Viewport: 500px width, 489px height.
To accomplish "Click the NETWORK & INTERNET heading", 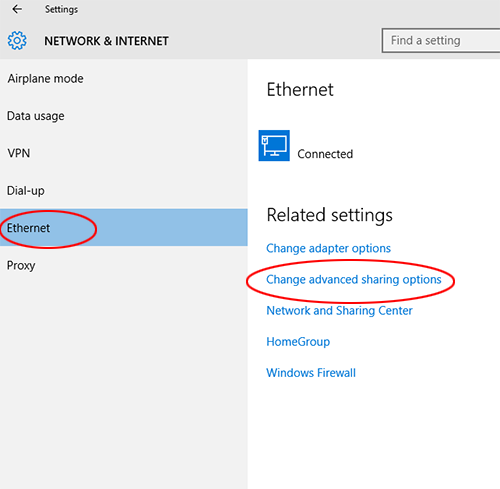I will point(106,41).
